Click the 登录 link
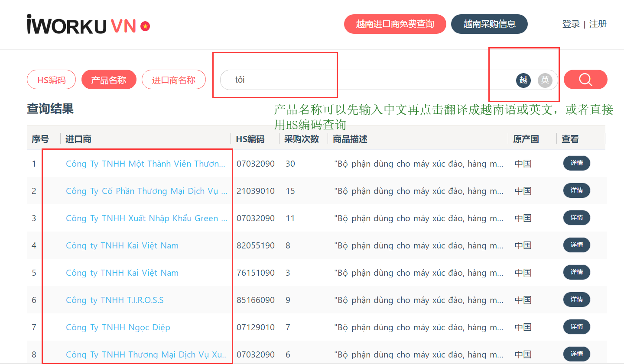This screenshot has height=364, width=624. (571, 24)
